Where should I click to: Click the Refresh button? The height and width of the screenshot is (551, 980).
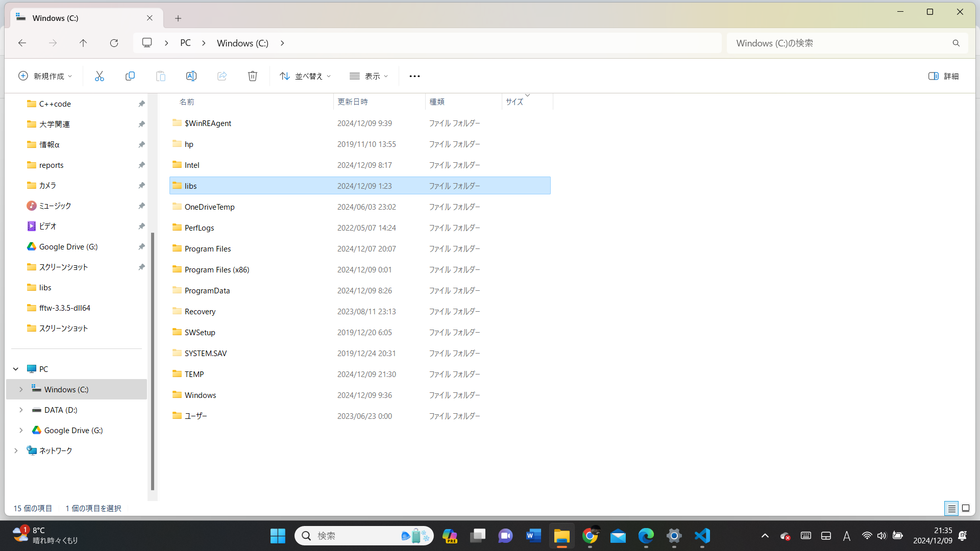tap(114, 43)
